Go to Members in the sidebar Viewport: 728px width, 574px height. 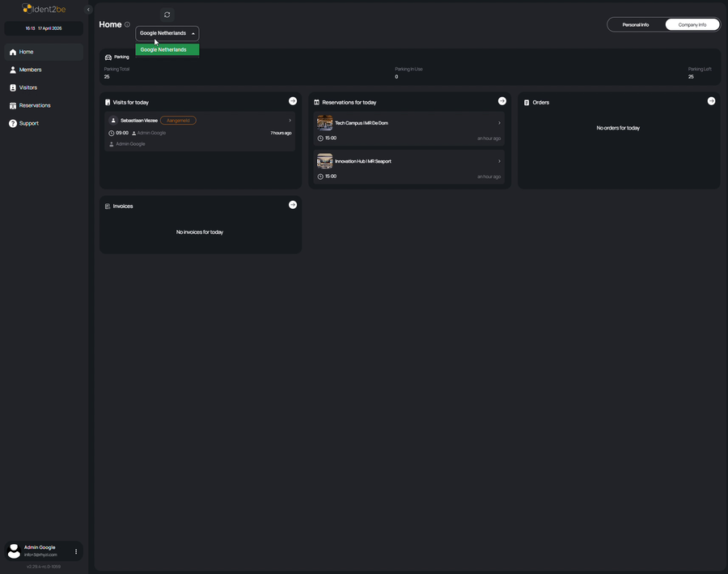tap(30, 70)
